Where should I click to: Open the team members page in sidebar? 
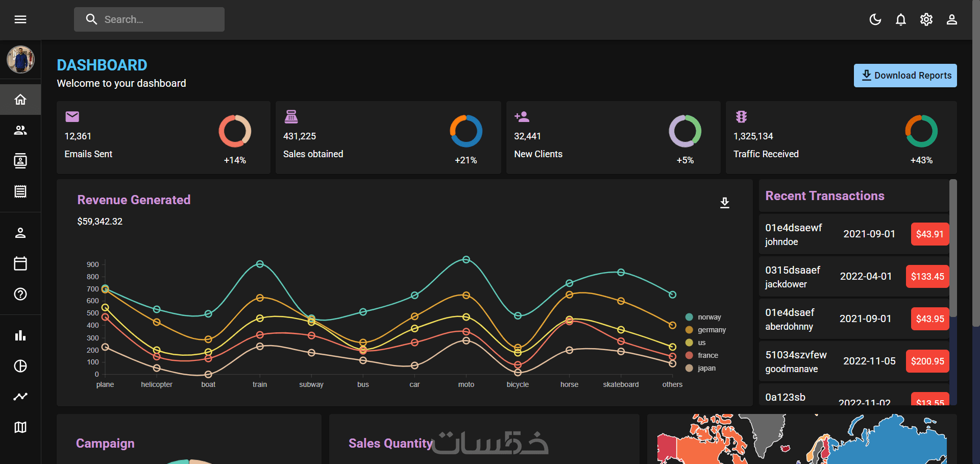(x=20, y=130)
